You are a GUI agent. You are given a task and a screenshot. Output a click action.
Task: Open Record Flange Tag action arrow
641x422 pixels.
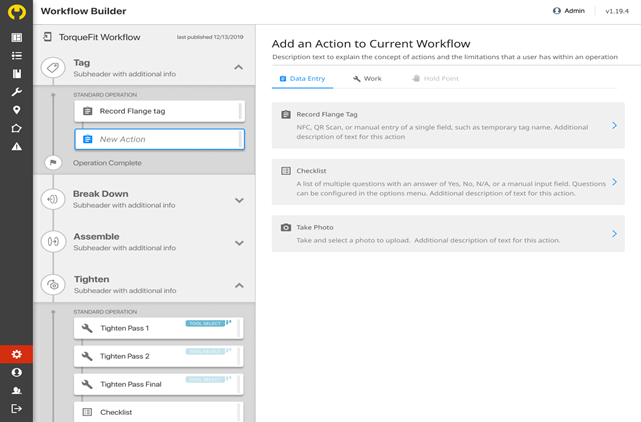(614, 126)
